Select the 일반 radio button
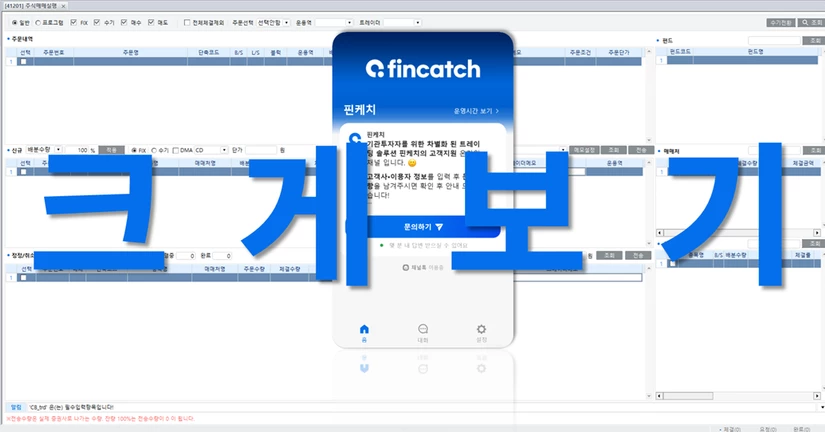Image resolution: width=825 pixels, height=432 pixels. tap(14, 23)
